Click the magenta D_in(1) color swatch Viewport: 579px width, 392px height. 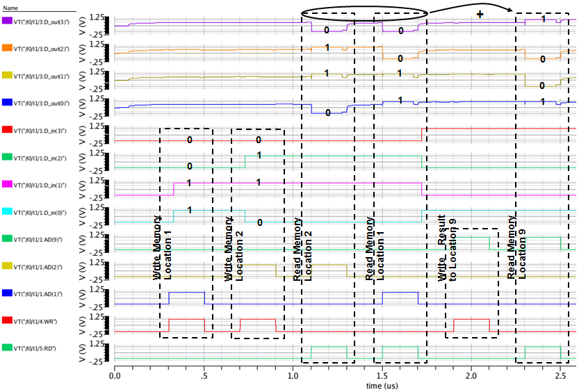[x=8, y=184]
